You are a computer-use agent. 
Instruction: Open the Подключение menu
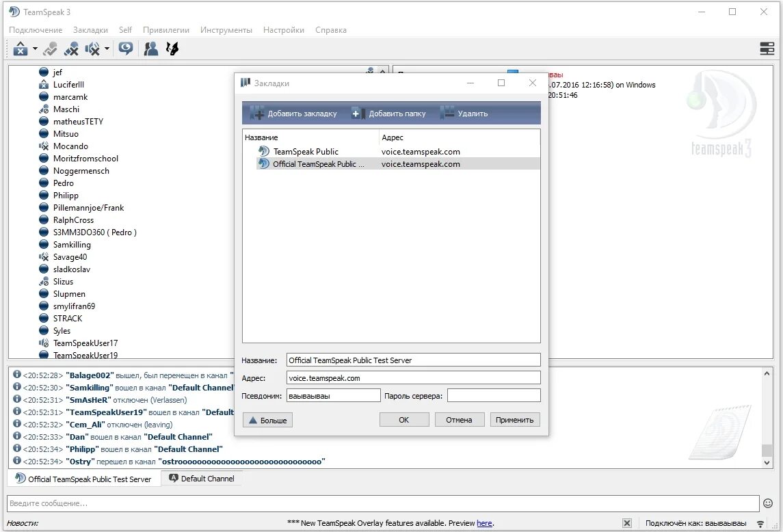click(36, 30)
